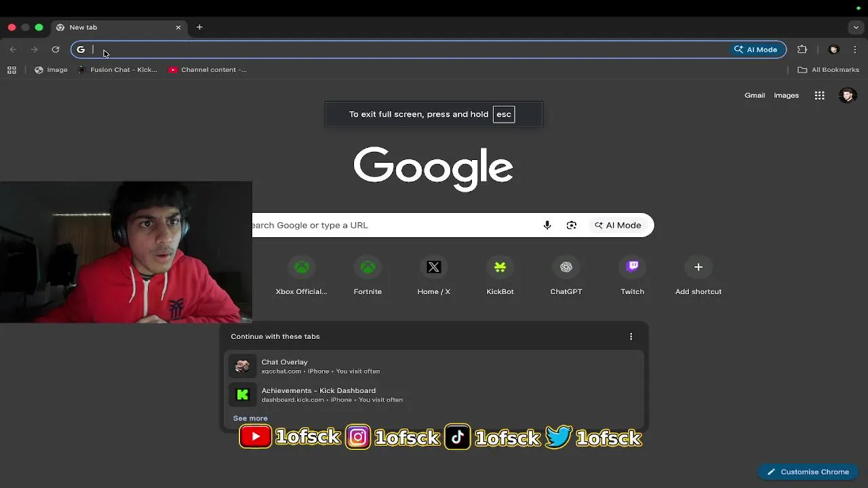Open Xbox Official shortcut
Screen dimensions: 868x488
click(x=301, y=276)
